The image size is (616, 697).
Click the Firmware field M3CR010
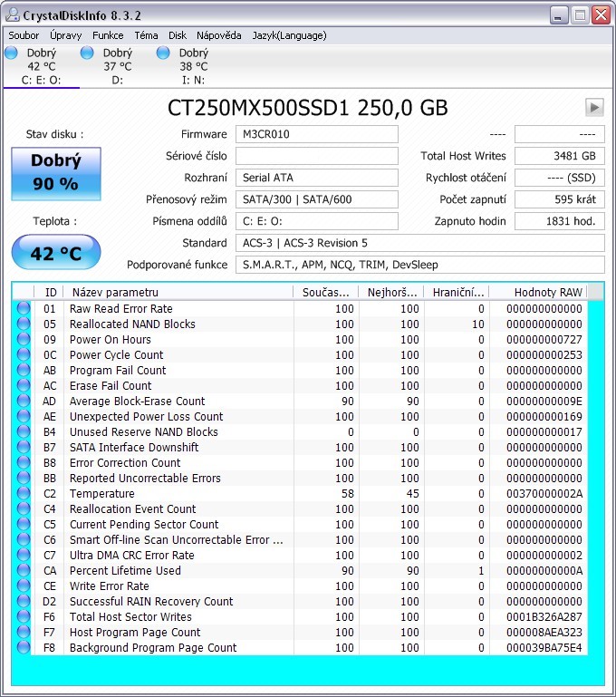pos(317,134)
